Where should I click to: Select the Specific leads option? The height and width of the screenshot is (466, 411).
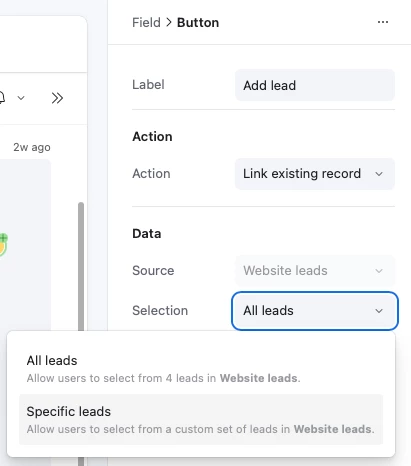tap(201, 419)
